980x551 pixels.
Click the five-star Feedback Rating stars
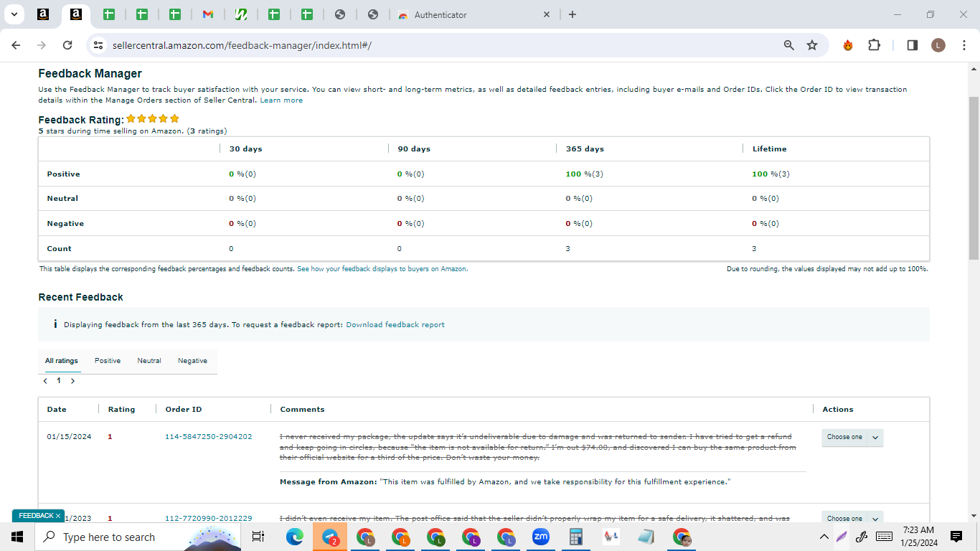153,119
